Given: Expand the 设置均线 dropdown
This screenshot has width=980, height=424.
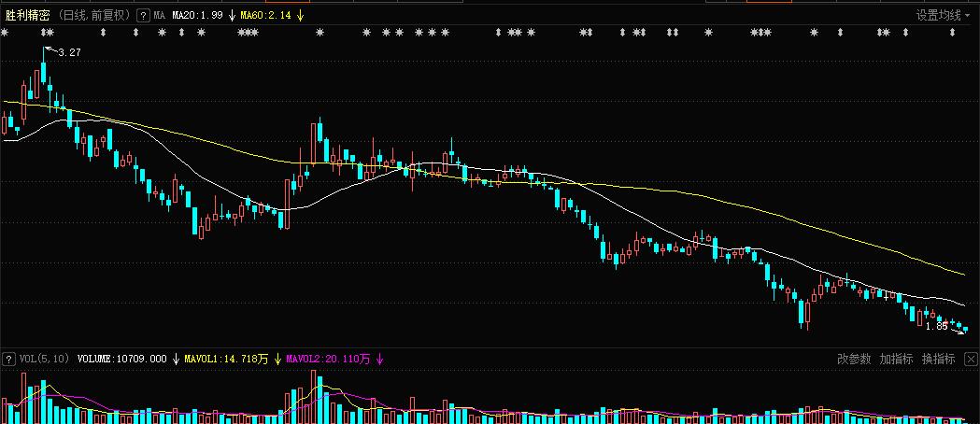Looking at the screenshot, I should point(944,16).
